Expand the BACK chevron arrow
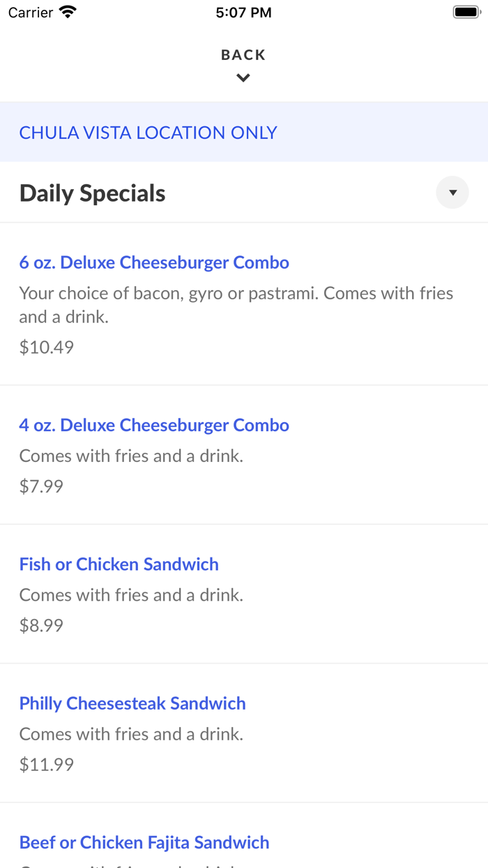 click(243, 77)
